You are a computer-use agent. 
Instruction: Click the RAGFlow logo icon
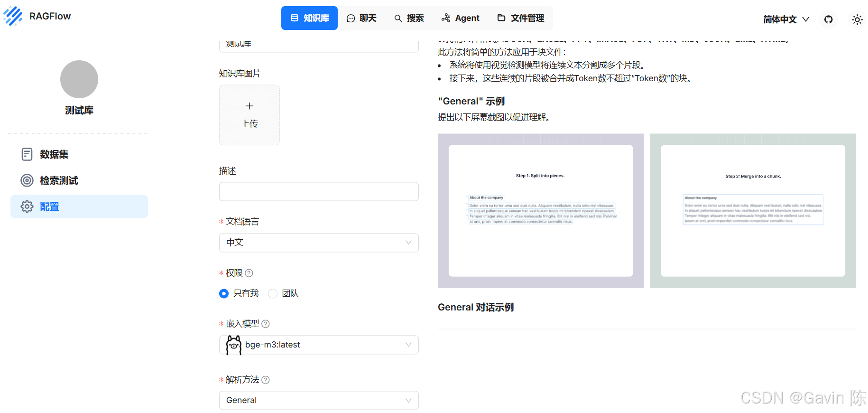point(13,16)
